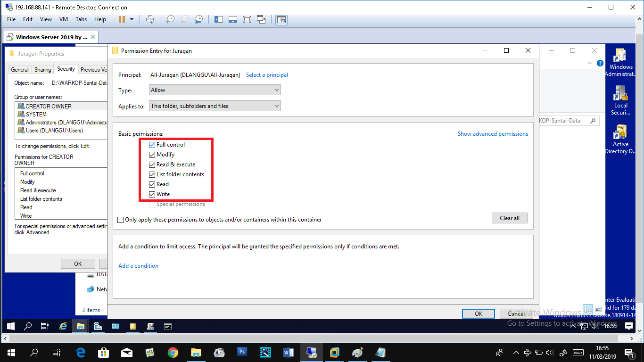Open the snapshot manager

(198, 19)
